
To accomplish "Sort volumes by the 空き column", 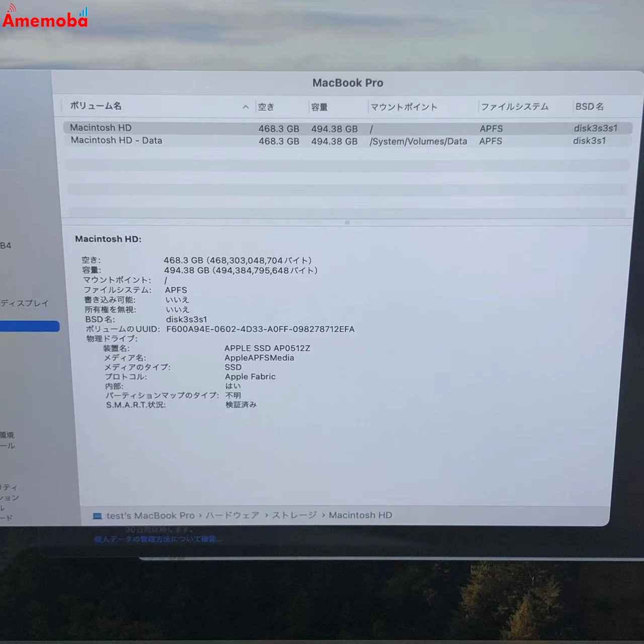I will 267,106.
